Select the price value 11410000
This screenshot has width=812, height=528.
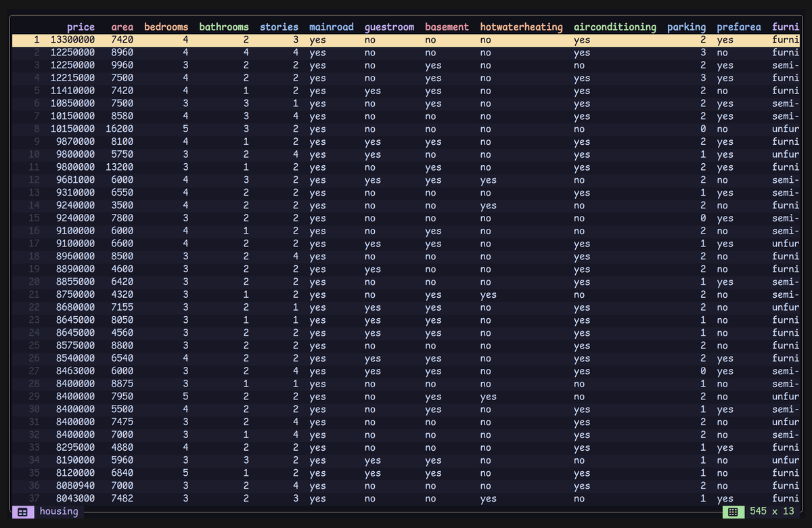click(x=72, y=91)
